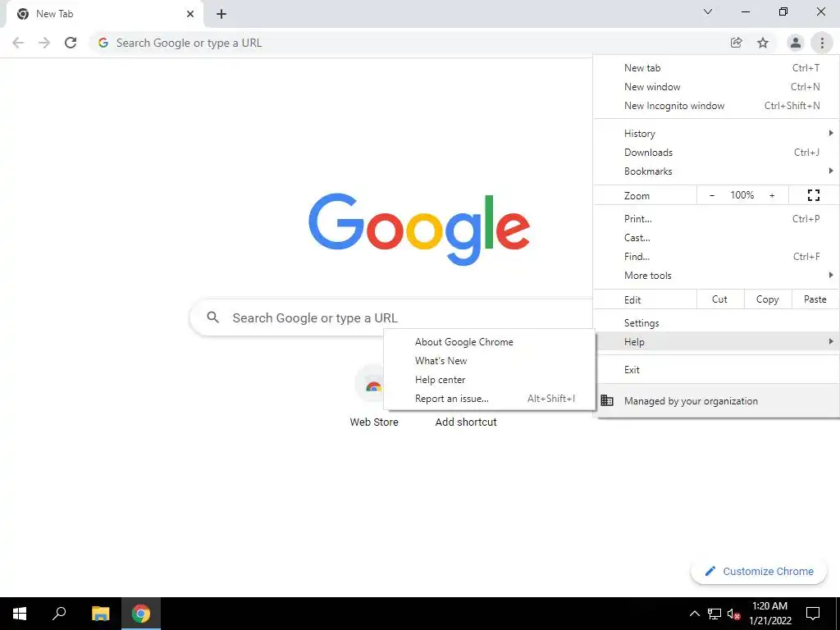Click the fullscreen icon in the Zoom row
The width and height of the screenshot is (840, 630).
tap(813, 195)
